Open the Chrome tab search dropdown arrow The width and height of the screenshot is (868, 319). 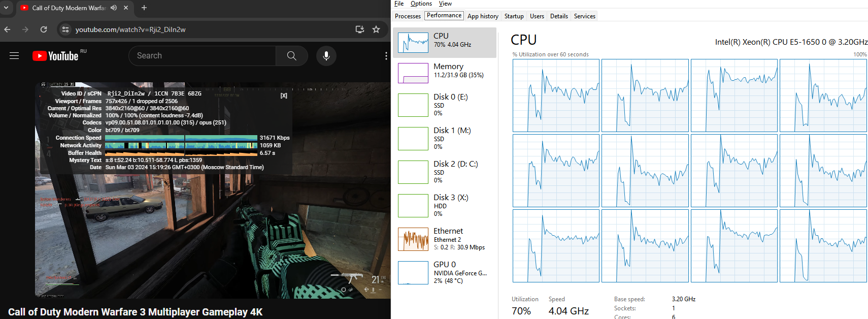6,8
